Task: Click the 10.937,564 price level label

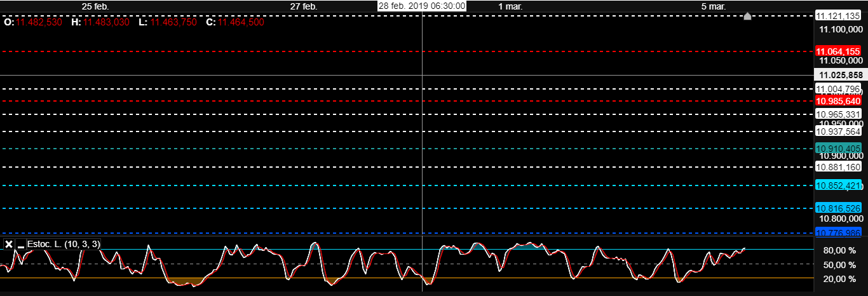Action: pos(838,131)
